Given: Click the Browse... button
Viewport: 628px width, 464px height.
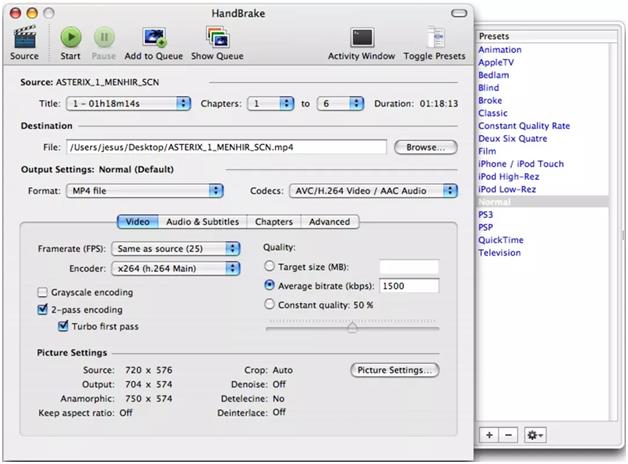Looking at the screenshot, I should [425, 147].
